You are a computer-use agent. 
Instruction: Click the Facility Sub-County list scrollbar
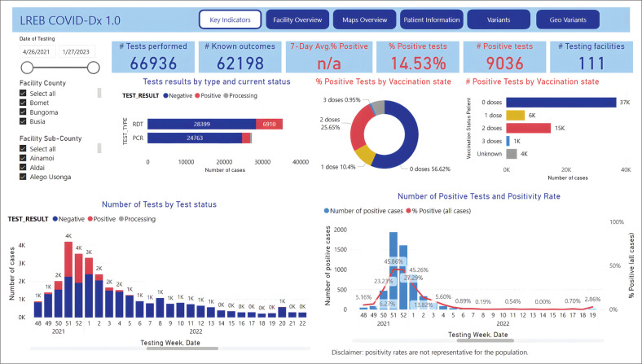pyautogui.click(x=100, y=148)
